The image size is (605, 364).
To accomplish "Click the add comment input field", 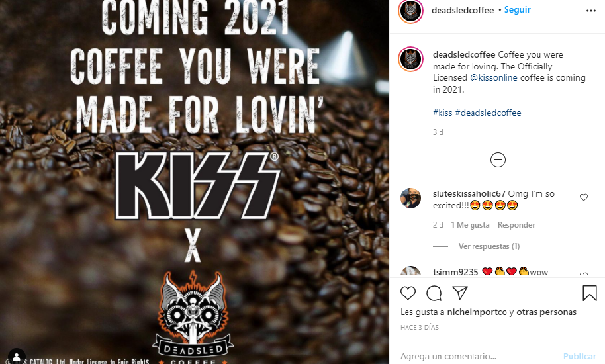I will coord(479,356).
